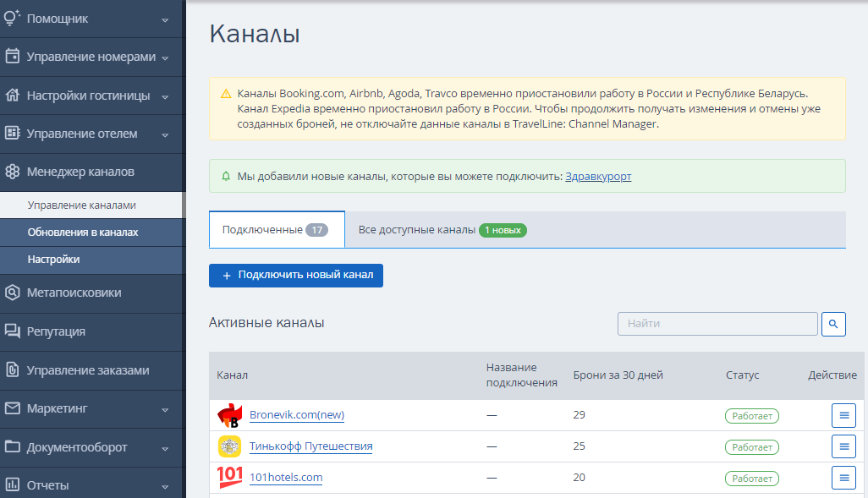Viewport: 868px width, 498px height.
Task: Click the icon beside Управление отелем
Action: point(12,134)
